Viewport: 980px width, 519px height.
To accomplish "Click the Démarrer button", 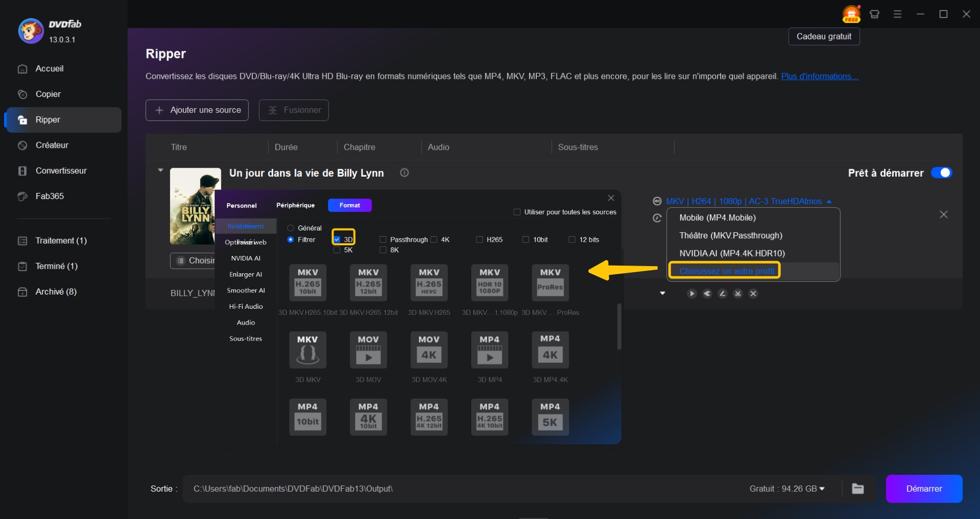I will [x=924, y=489].
